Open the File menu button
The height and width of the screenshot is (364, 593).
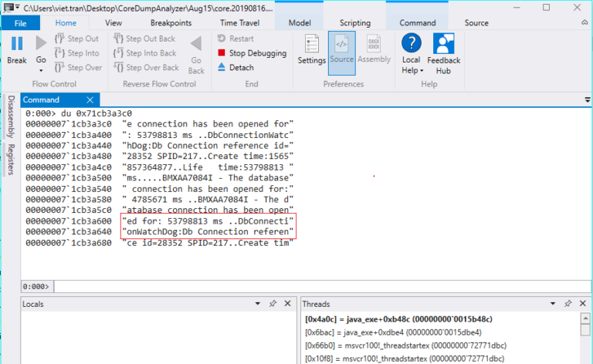click(21, 23)
